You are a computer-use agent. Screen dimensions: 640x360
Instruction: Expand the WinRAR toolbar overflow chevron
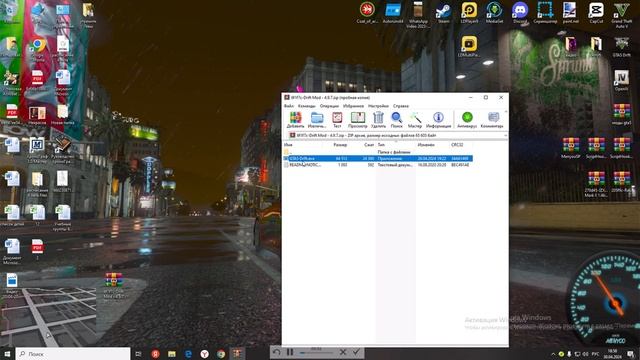pyautogui.click(x=506, y=111)
